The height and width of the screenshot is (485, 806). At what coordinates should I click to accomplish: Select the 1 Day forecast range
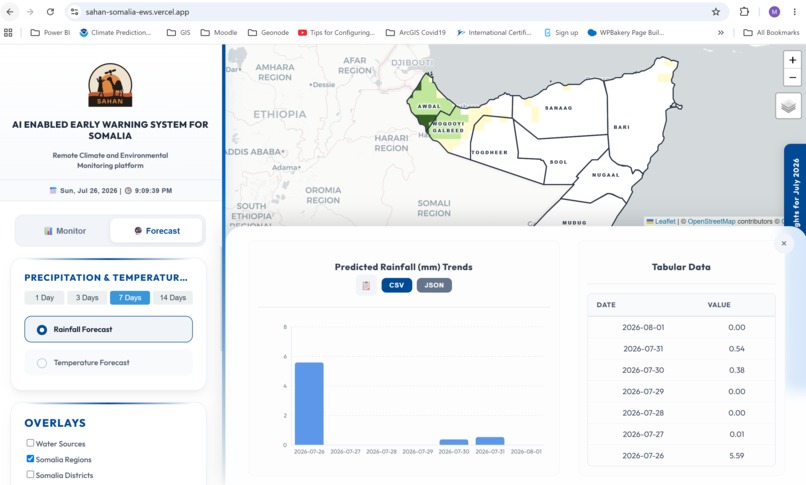(x=44, y=297)
